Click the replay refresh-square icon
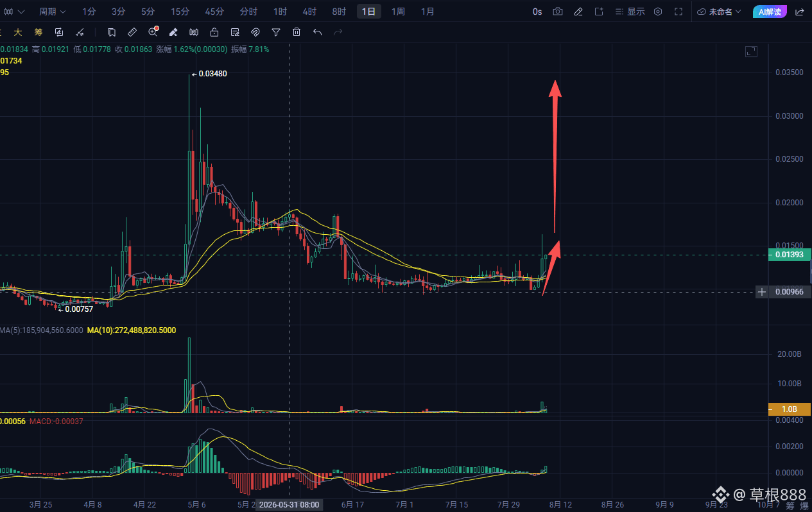The height and width of the screenshot is (512, 812). point(59,32)
